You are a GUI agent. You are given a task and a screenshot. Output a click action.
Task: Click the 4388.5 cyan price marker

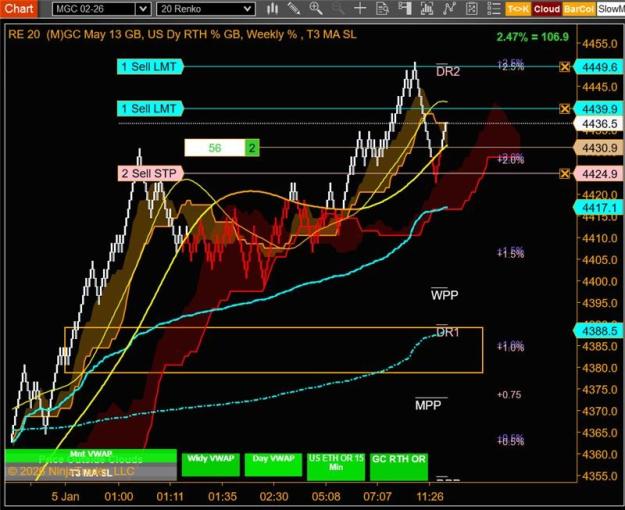pos(599,331)
